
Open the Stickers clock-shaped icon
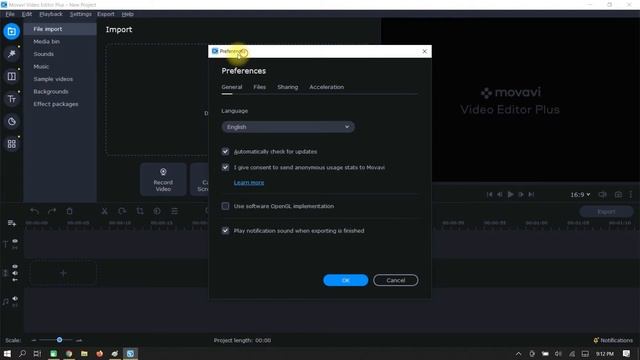point(11,122)
